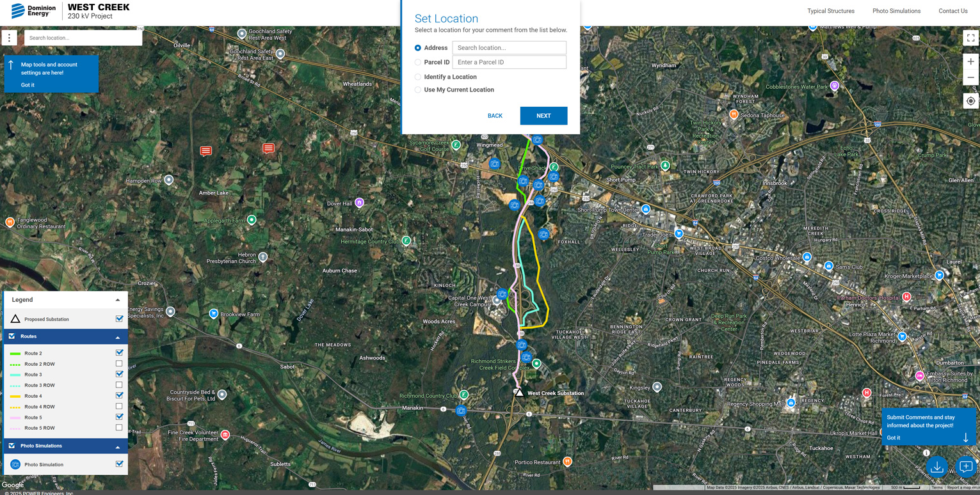Go to Contact Us

[x=952, y=11]
